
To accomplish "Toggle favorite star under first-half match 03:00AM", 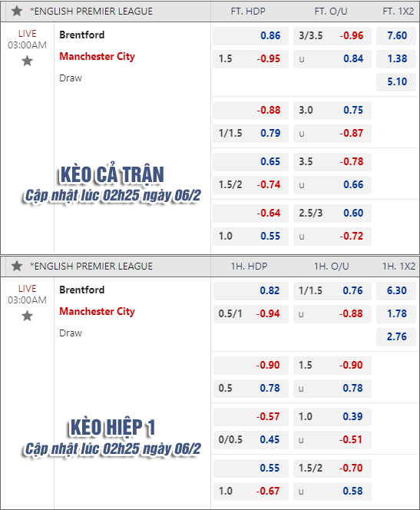I will 28,316.
